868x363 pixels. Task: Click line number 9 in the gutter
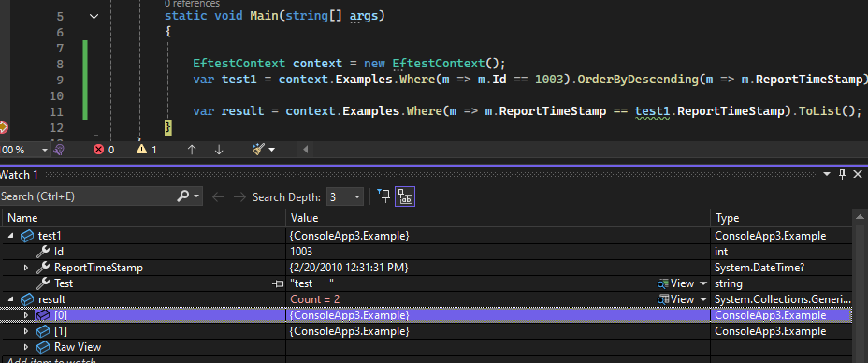[60, 80]
